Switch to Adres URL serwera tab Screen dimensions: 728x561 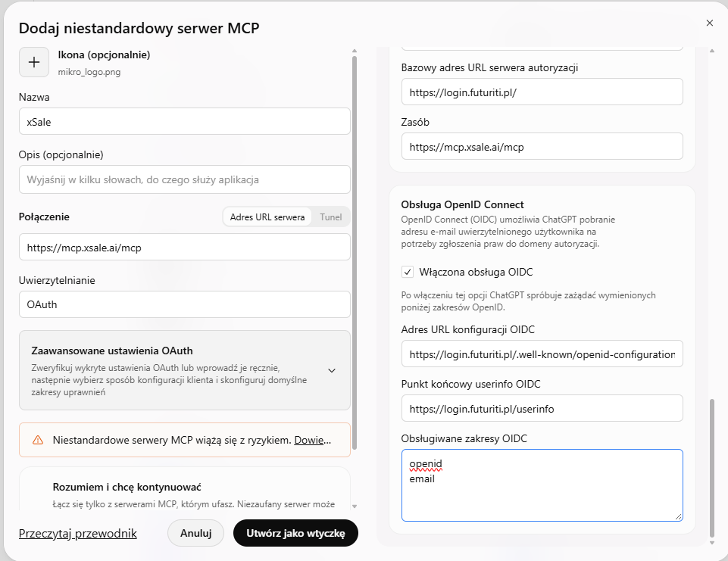(267, 217)
